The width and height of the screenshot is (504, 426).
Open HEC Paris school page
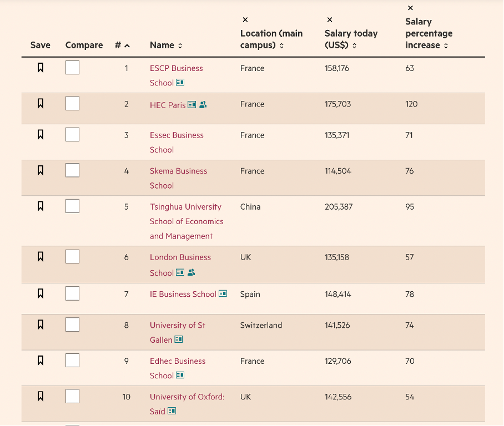pos(168,105)
